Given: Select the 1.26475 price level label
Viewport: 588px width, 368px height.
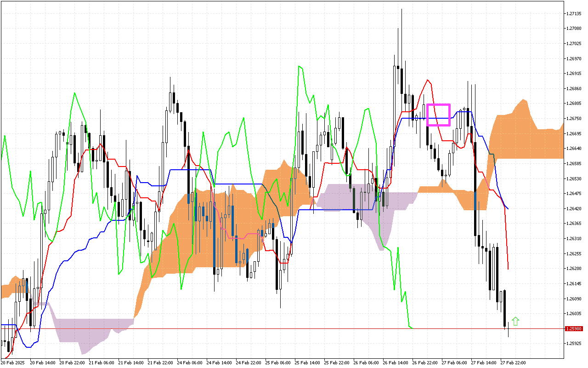Looking at the screenshot, I should [575, 194].
